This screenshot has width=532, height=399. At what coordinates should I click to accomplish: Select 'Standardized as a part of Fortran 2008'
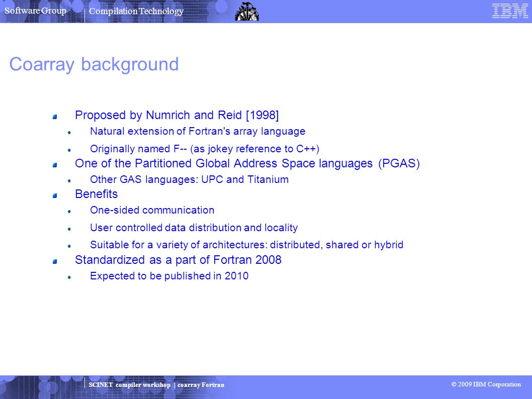pos(178,260)
